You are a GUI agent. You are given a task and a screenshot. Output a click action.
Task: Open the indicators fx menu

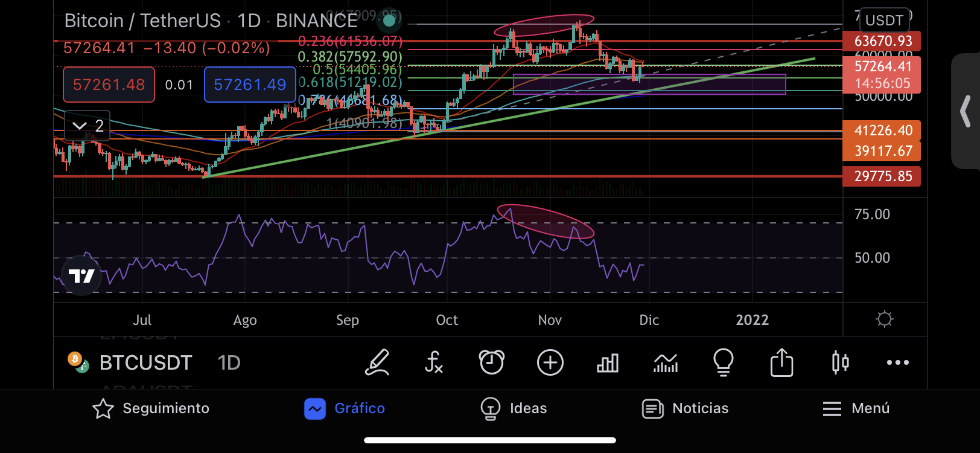(434, 362)
